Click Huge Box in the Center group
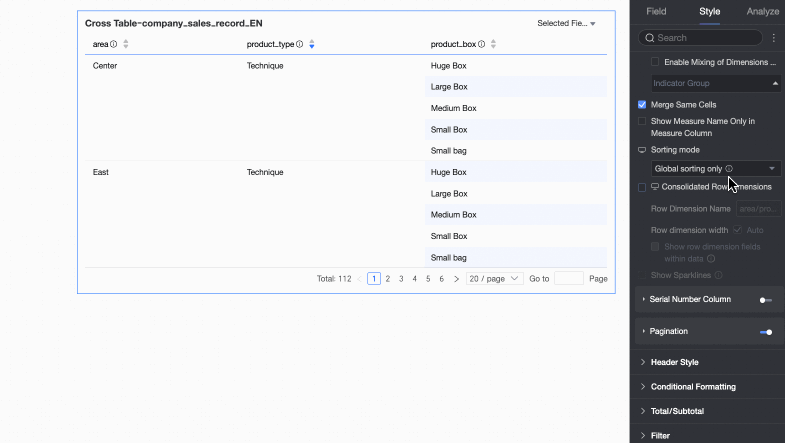The height and width of the screenshot is (443, 785). tap(449, 66)
